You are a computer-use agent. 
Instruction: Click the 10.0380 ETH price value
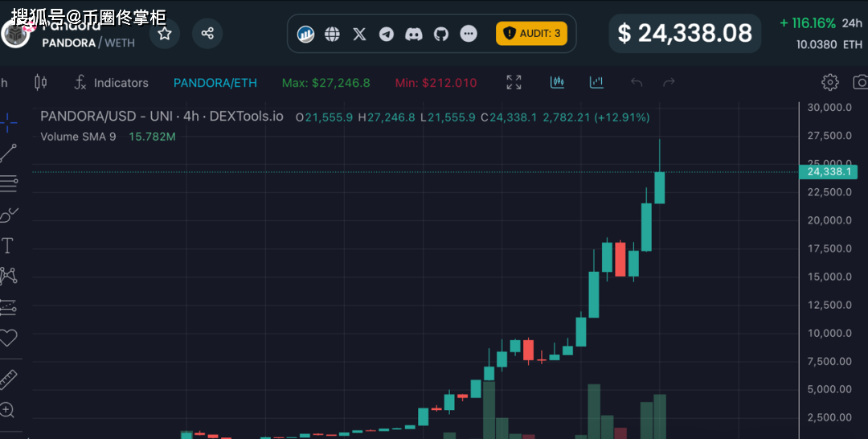pos(829,44)
